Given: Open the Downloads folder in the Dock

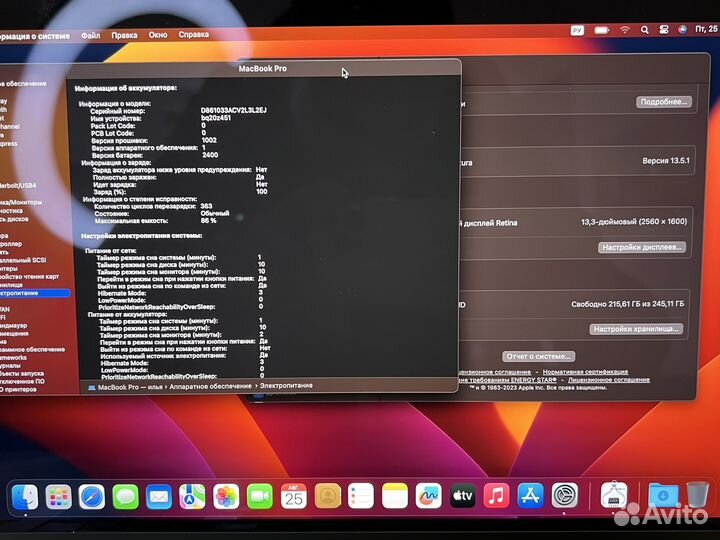Looking at the screenshot, I should point(664,496).
